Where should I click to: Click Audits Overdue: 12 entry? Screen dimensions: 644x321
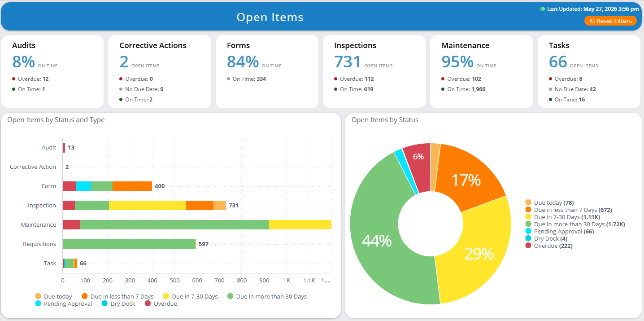(x=30, y=79)
